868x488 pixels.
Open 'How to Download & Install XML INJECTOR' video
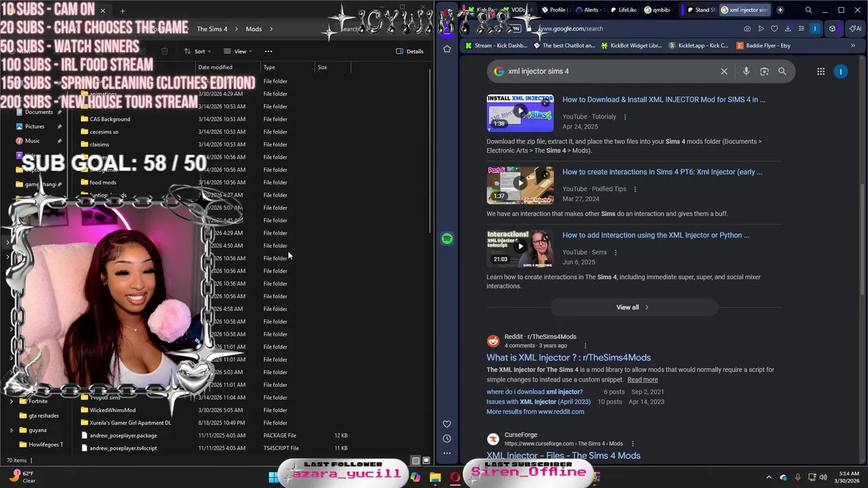pyautogui.click(x=663, y=100)
